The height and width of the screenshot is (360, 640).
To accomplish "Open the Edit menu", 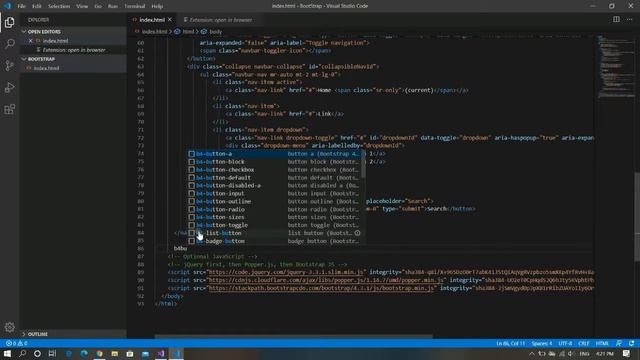I will (x=37, y=6).
